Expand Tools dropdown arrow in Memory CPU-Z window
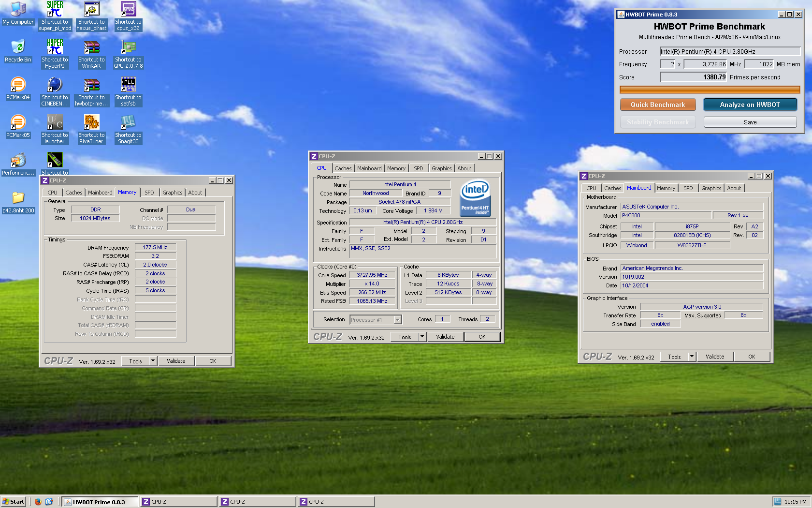 [x=153, y=361]
